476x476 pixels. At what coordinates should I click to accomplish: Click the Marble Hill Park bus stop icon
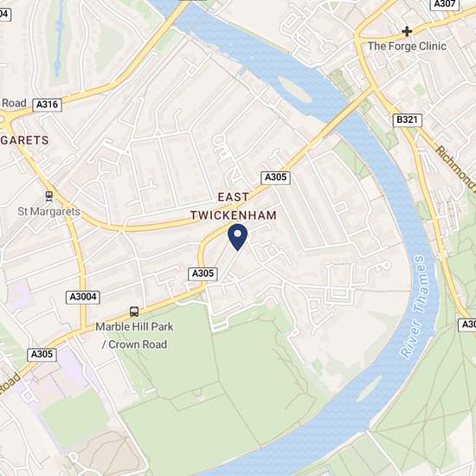pos(134,312)
